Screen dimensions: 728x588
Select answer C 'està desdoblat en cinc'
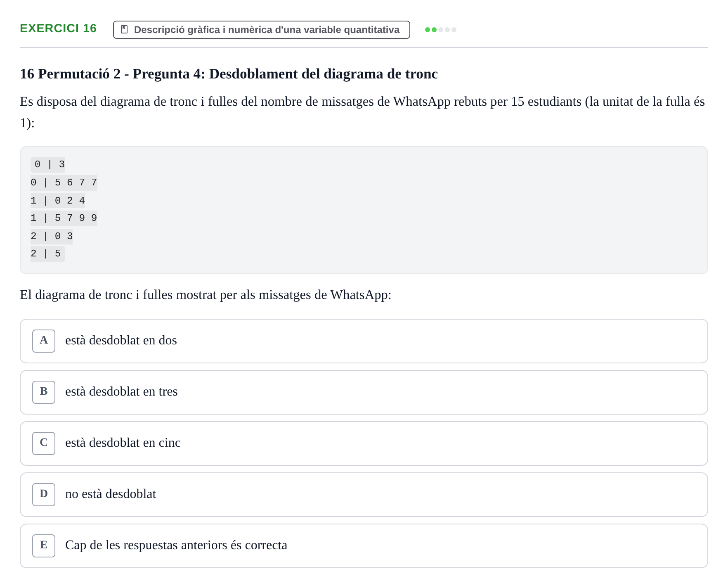(x=364, y=443)
